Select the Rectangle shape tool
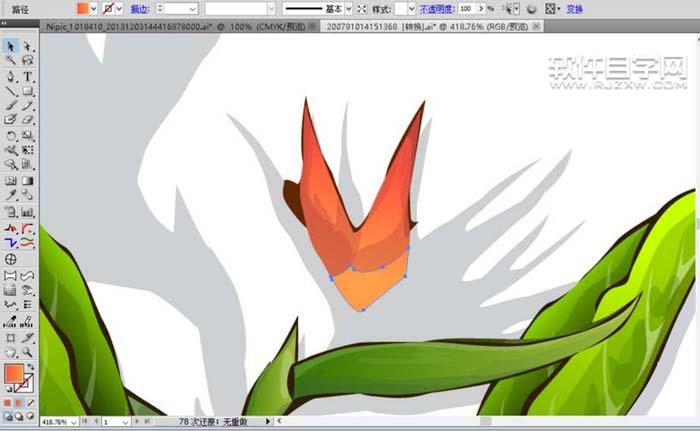The width and height of the screenshot is (700, 431). [27, 91]
